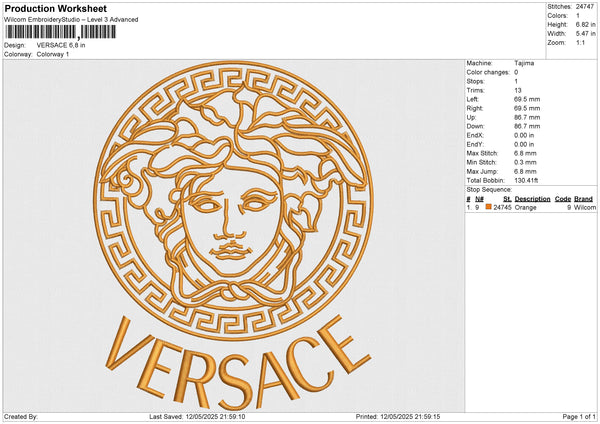Click the 'Description' column header
This screenshot has height=424, width=600.
(x=532, y=199)
